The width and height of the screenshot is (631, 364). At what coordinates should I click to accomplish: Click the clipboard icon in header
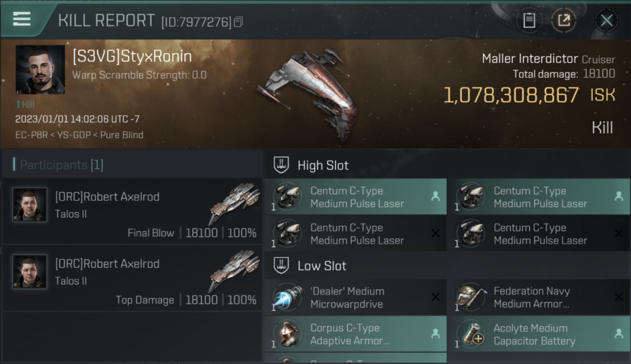529,20
